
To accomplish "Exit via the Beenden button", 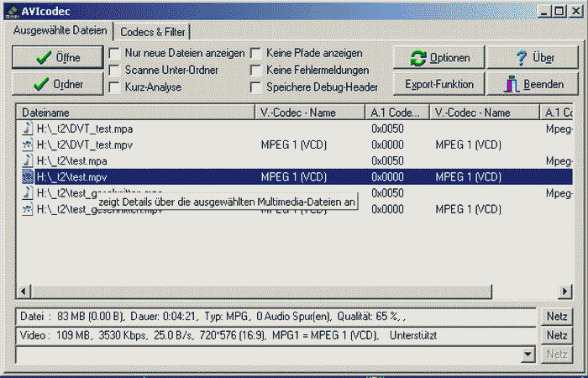I will click(x=533, y=85).
